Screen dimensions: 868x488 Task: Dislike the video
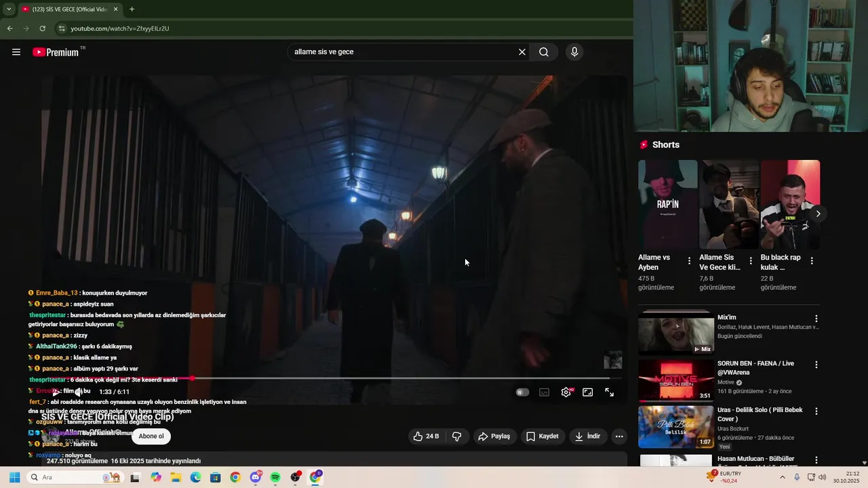click(x=457, y=436)
